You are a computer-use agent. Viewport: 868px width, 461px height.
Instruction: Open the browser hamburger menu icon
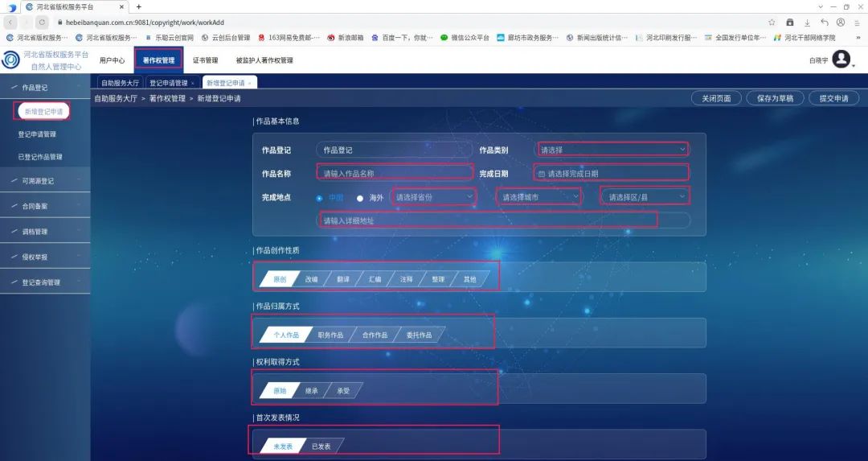(858, 23)
